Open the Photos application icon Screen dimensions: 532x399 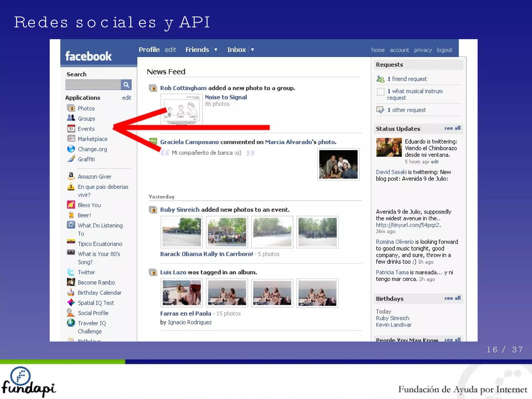pyautogui.click(x=71, y=108)
